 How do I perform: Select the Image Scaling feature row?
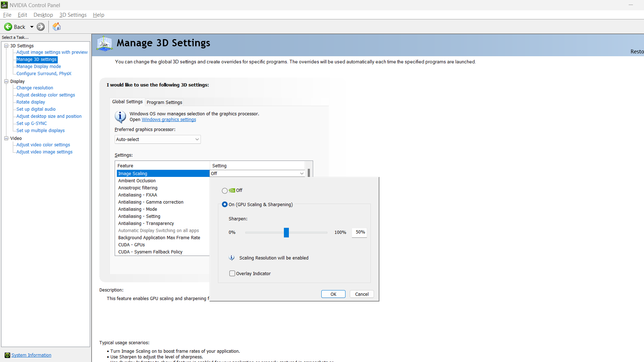click(163, 173)
